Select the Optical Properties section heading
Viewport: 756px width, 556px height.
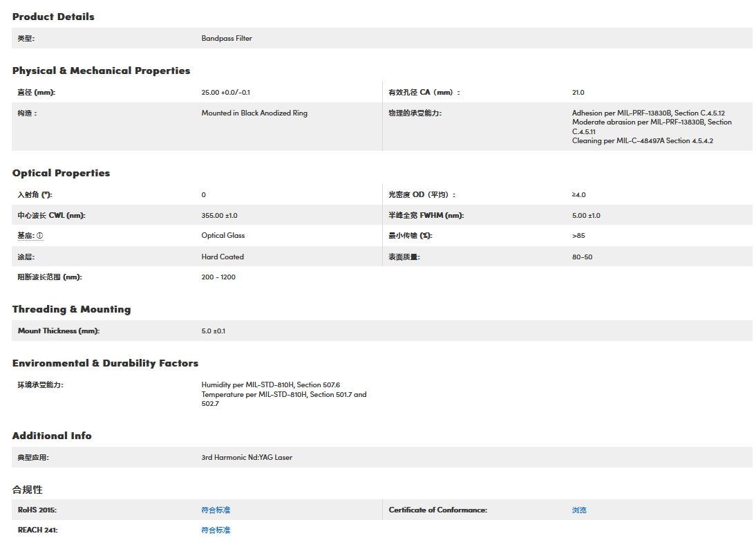pyautogui.click(x=61, y=173)
